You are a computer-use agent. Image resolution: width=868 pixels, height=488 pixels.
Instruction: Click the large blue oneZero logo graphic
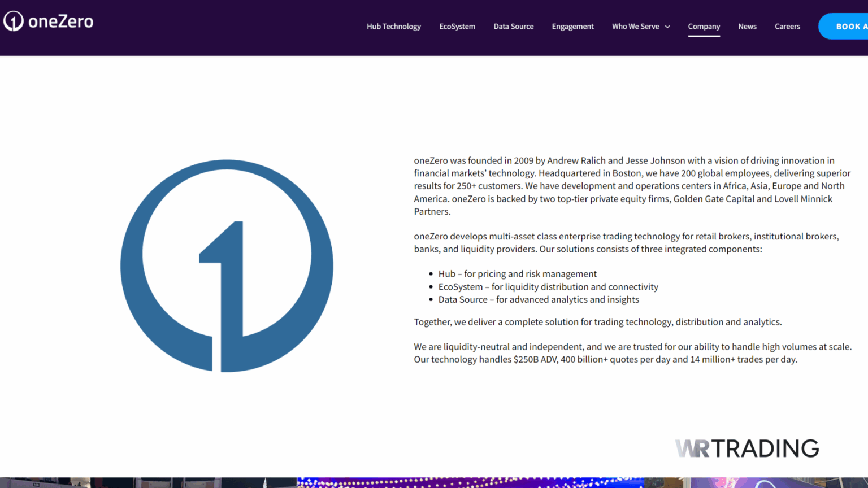tap(227, 265)
